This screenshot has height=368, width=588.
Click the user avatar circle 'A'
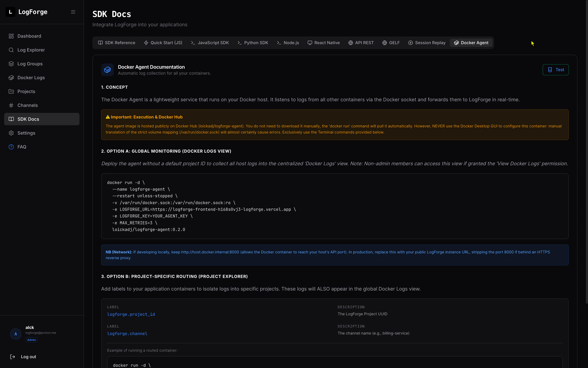pyautogui.click(x=16, y=334)
